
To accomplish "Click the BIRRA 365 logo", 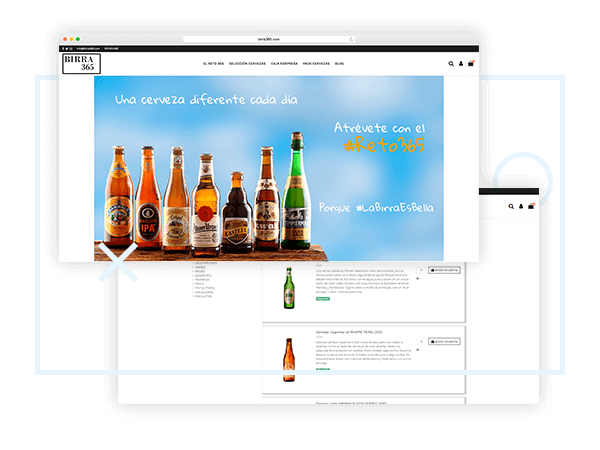I will coord(82,64).
